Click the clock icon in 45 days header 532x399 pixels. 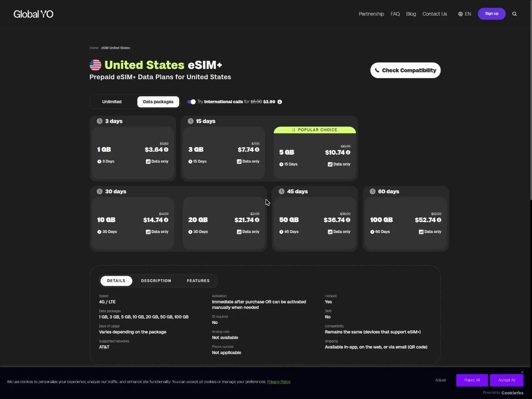point(281,192)
